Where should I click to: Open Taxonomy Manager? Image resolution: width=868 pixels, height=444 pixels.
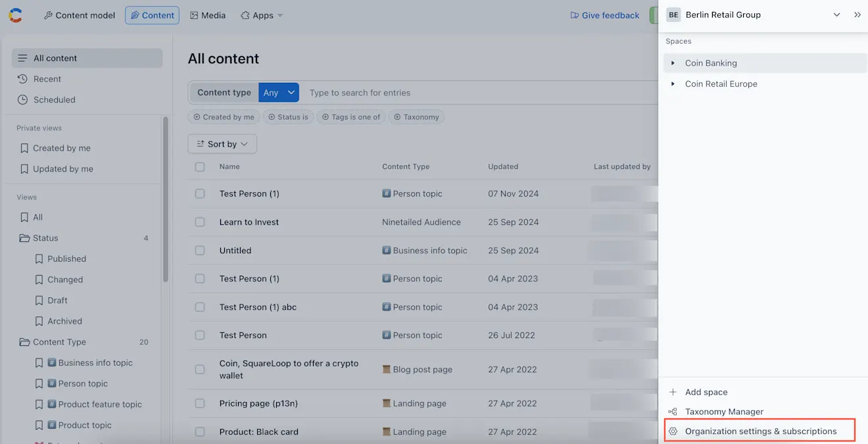724,412
